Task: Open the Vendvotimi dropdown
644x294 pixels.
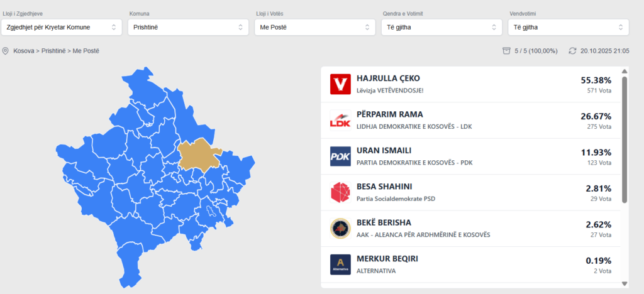Action: (x=568, y=27)
